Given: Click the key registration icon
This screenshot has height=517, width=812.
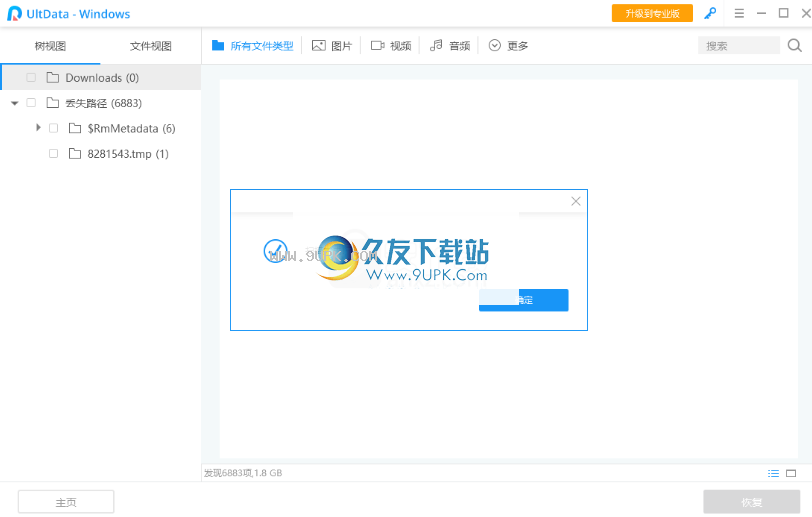Looking at the screenshot, I should [710, 13].
